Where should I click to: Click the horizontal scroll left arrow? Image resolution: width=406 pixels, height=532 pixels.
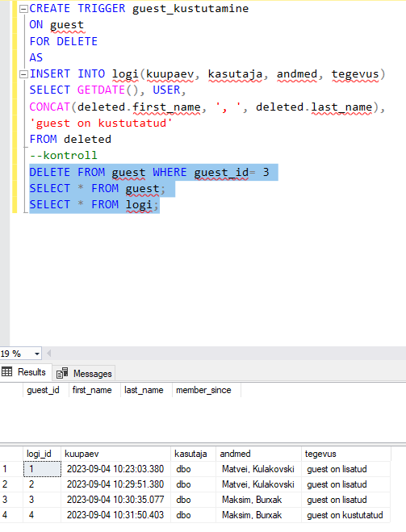49,354
